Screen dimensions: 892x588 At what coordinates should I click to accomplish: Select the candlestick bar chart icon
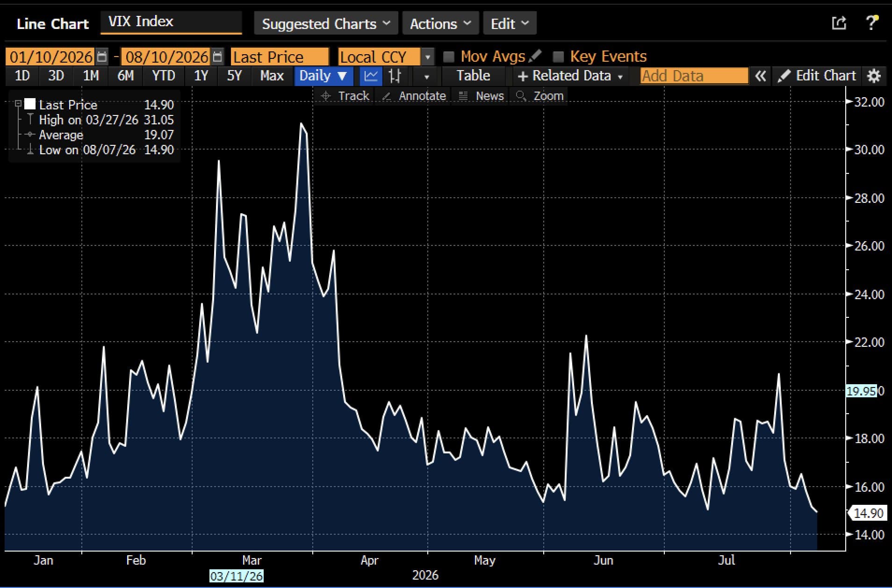(395, 76)
